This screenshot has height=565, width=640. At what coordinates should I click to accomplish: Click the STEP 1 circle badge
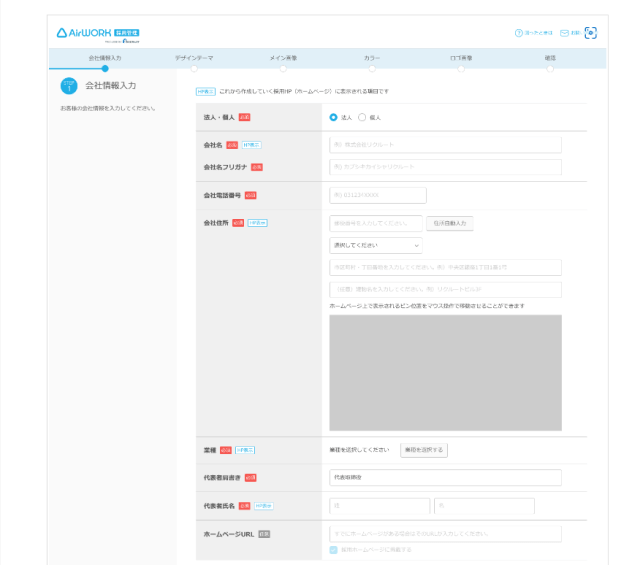[69, 86]
